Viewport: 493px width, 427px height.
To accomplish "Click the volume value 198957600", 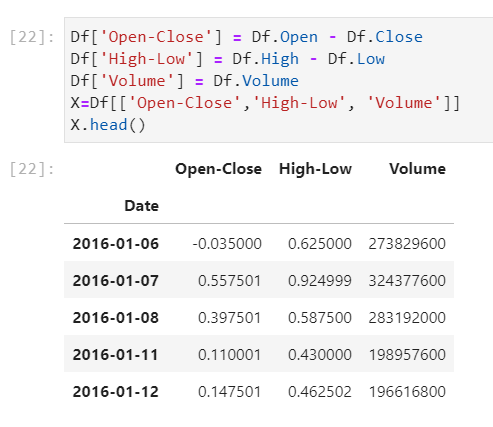I will 407,355.
